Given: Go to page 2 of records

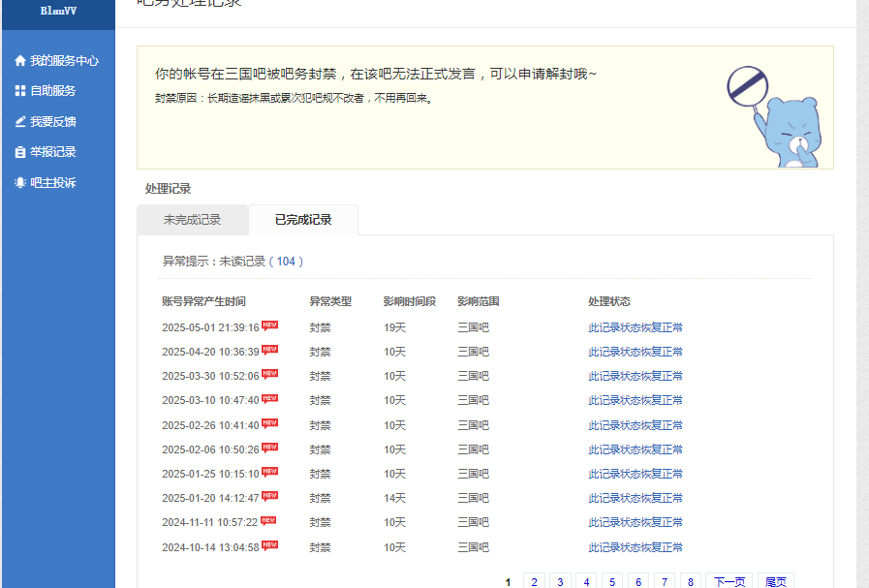Looking at the screenshot, I should click(x=534, y=582).
